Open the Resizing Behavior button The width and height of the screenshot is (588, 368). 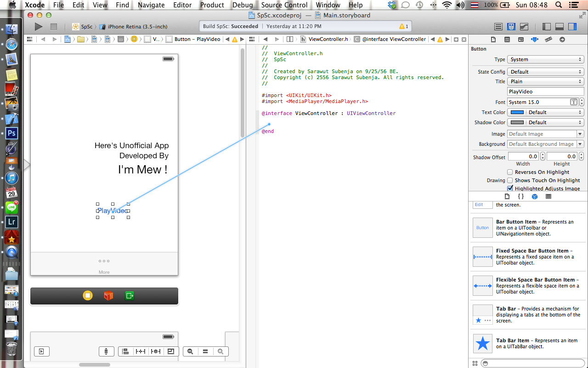pos(171,351)
